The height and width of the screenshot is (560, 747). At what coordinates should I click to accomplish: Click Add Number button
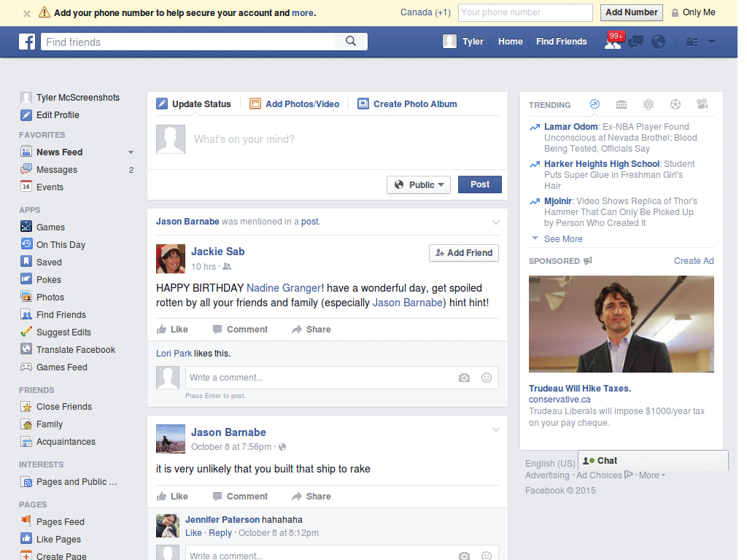pyautogui.click(x=631, y=12)
